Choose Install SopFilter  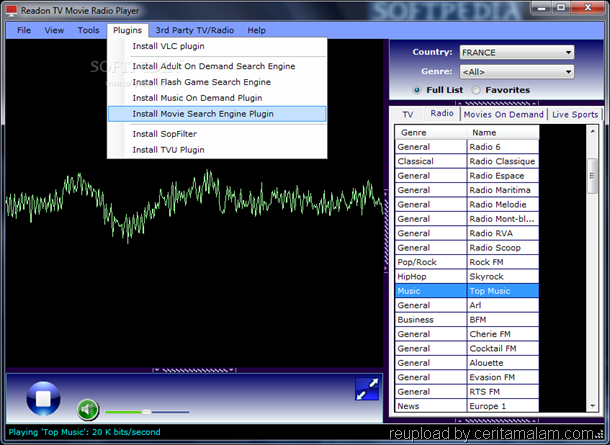[x=217, y=134]
